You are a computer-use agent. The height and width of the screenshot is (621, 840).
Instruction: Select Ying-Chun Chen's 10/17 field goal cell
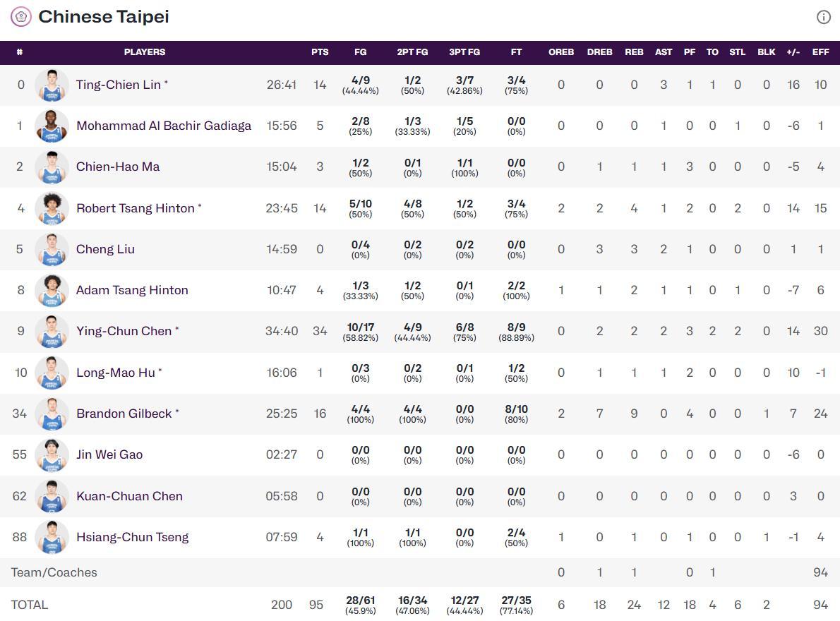coord(361,332)
